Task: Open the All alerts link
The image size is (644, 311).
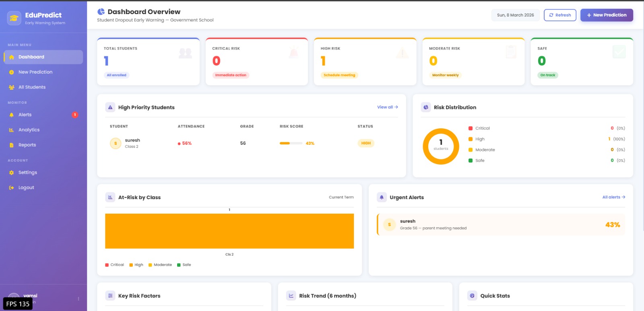Action: point(614,197)
